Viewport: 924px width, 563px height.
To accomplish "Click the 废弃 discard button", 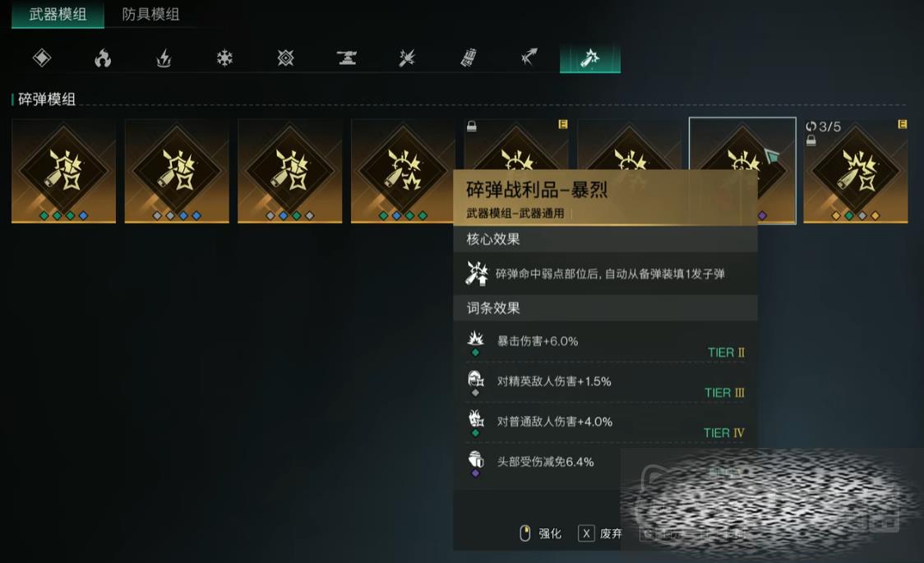I will point(600,533).
